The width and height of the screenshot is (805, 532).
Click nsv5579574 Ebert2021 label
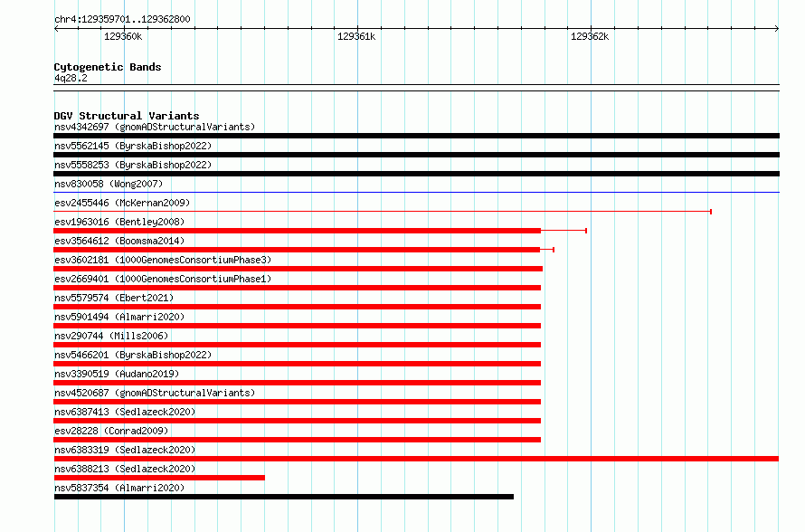(x=114, y=298)
